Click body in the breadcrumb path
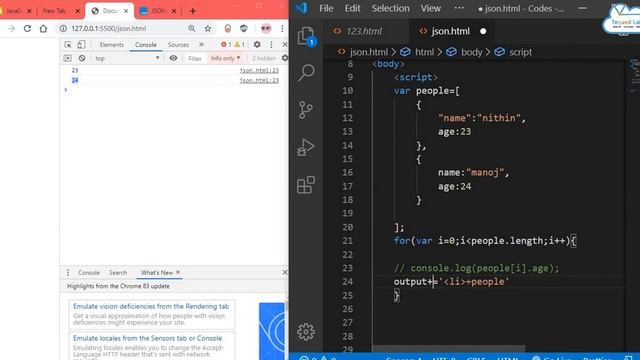This screenshot has width=640, height=360. 471,52
